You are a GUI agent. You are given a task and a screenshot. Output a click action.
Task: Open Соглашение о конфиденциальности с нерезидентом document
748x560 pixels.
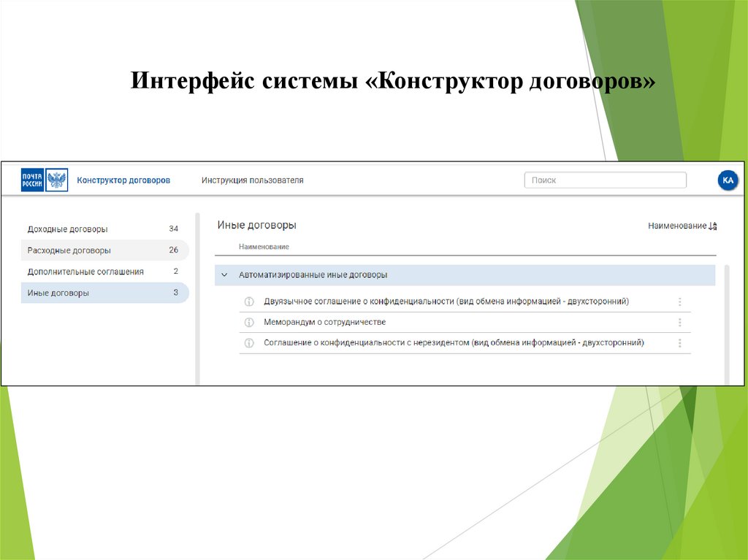(454, 342)
